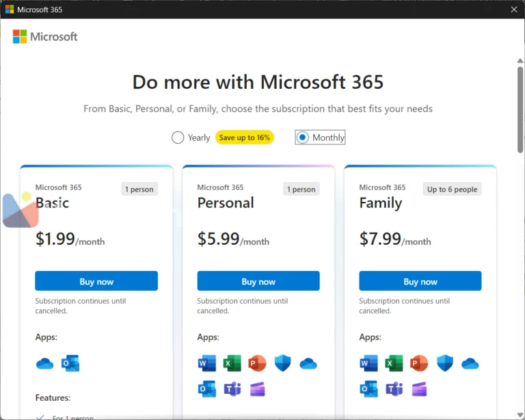Close the Microsoft 365 window
Screen dimensions: 525x420
pos(514,10)
